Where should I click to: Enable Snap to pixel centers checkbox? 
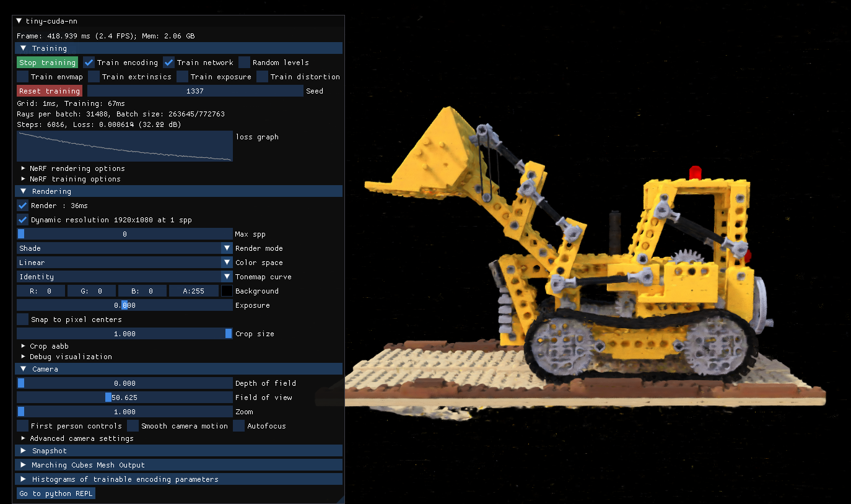23,319
